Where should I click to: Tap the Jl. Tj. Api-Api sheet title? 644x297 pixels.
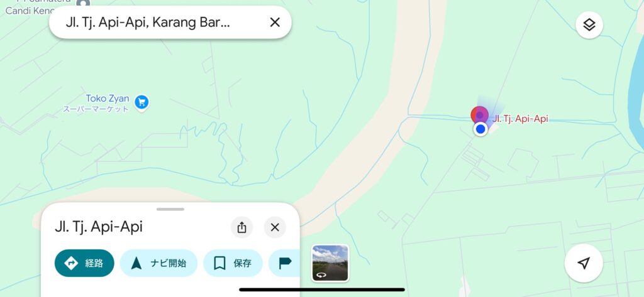click(x=99, y=227)
